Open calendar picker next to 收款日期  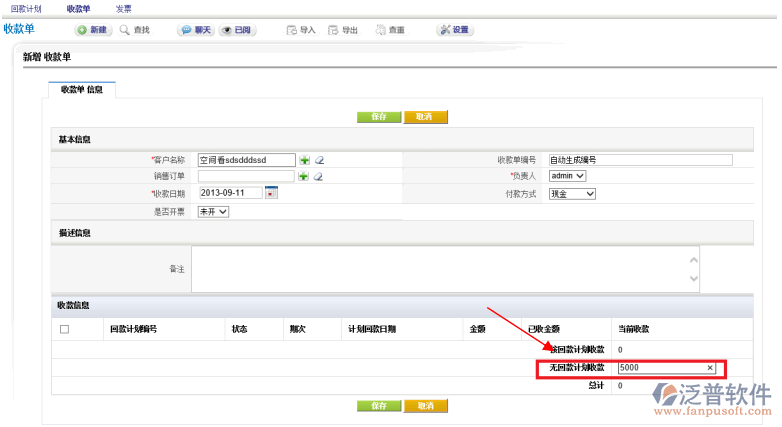click(270, 193)
